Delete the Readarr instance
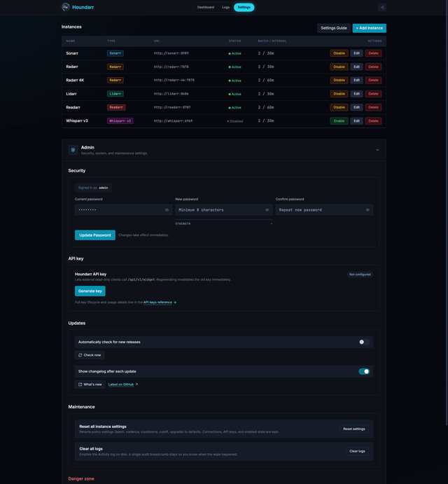The width and height of the screenshot is (448, 484). click(x=373, y=107)
